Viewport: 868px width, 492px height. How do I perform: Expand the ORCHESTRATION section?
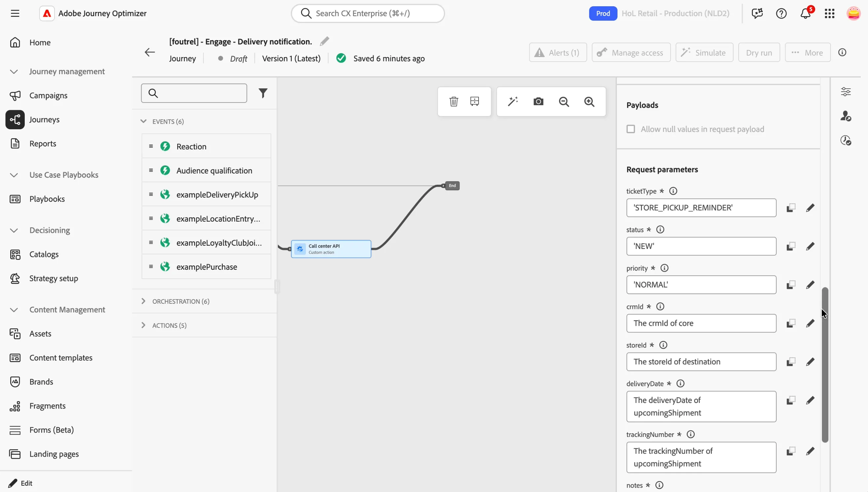[143, 301]
